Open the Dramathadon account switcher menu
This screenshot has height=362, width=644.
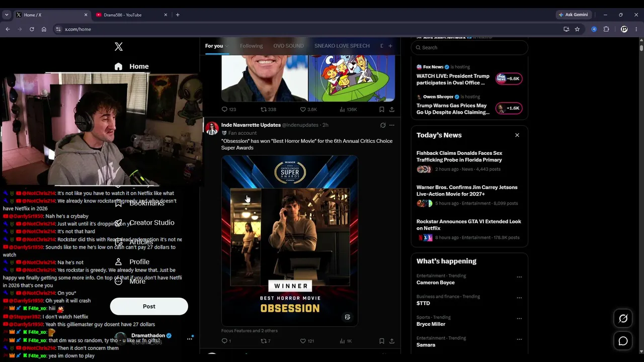tap(190, 339)
